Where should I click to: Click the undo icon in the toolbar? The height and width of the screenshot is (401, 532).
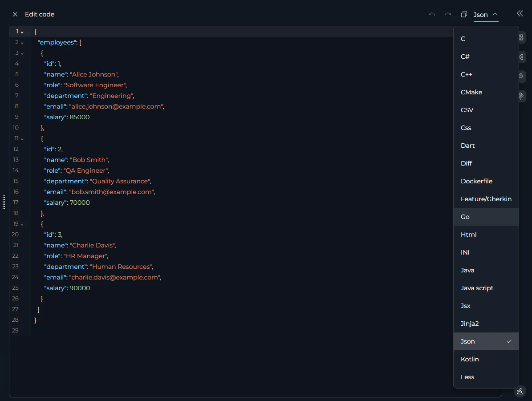[431, 14]
